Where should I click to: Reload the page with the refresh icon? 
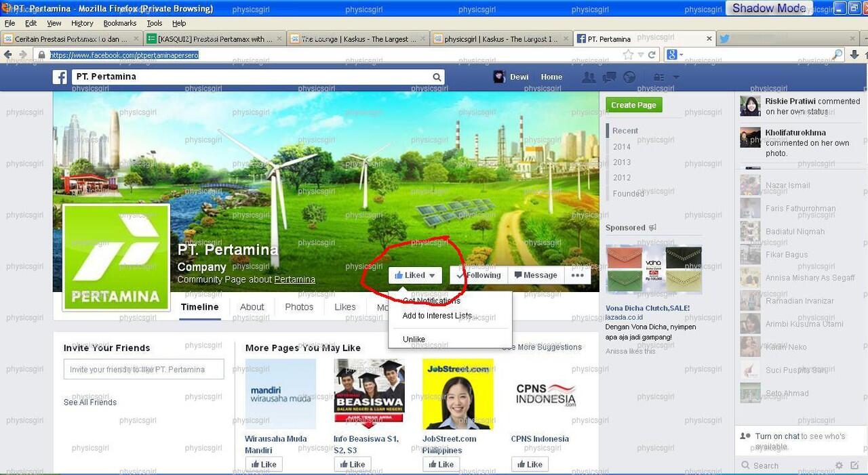652,55
